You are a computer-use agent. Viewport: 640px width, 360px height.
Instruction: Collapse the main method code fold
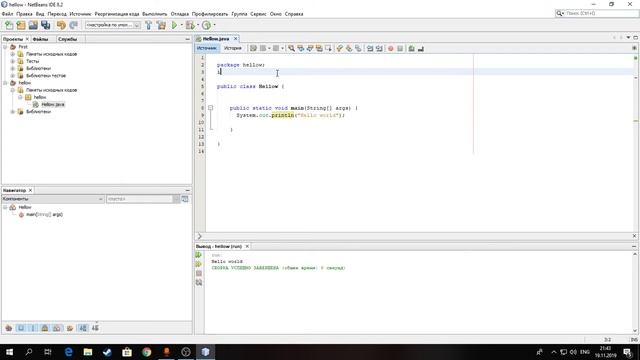pos(211,108)
